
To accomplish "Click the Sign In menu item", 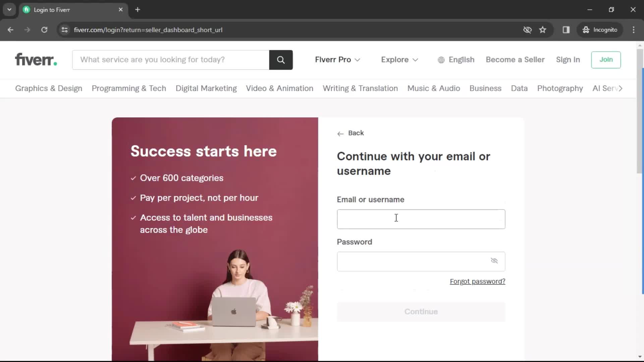I will 568,59.
